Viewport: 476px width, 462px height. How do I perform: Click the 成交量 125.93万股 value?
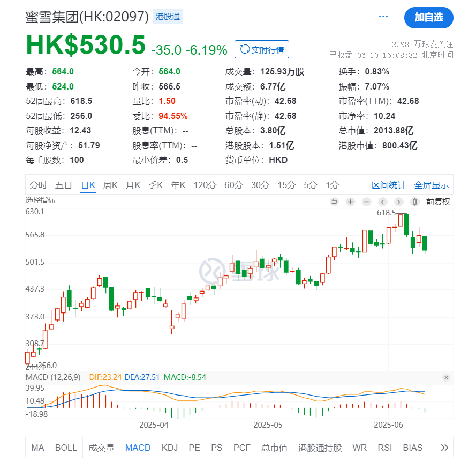282,72
